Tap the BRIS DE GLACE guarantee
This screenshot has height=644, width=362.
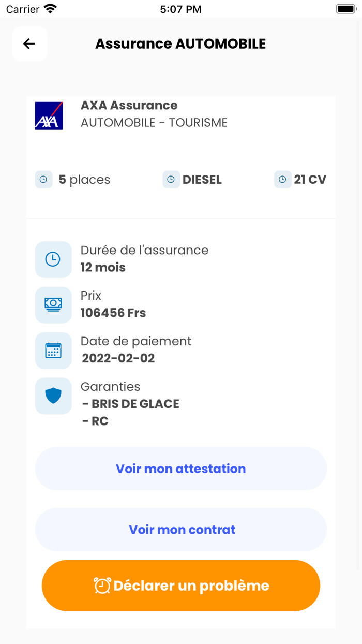tap(131, 404)
